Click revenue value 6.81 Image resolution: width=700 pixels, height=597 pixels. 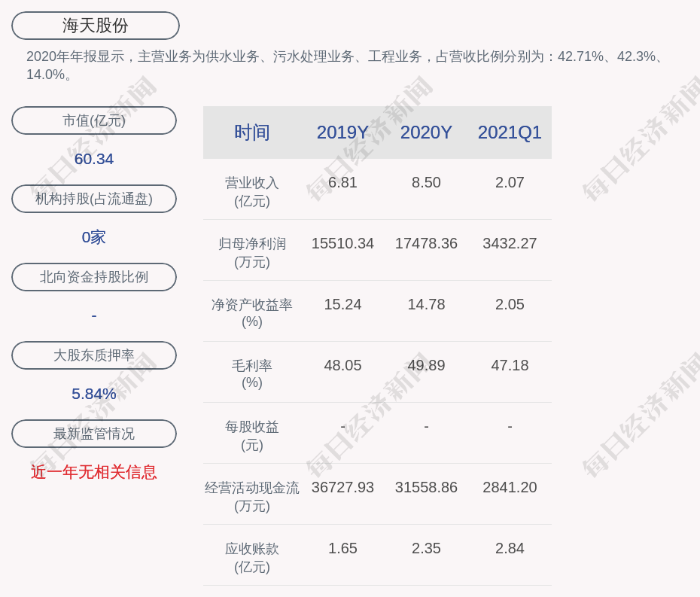[342, 183]
